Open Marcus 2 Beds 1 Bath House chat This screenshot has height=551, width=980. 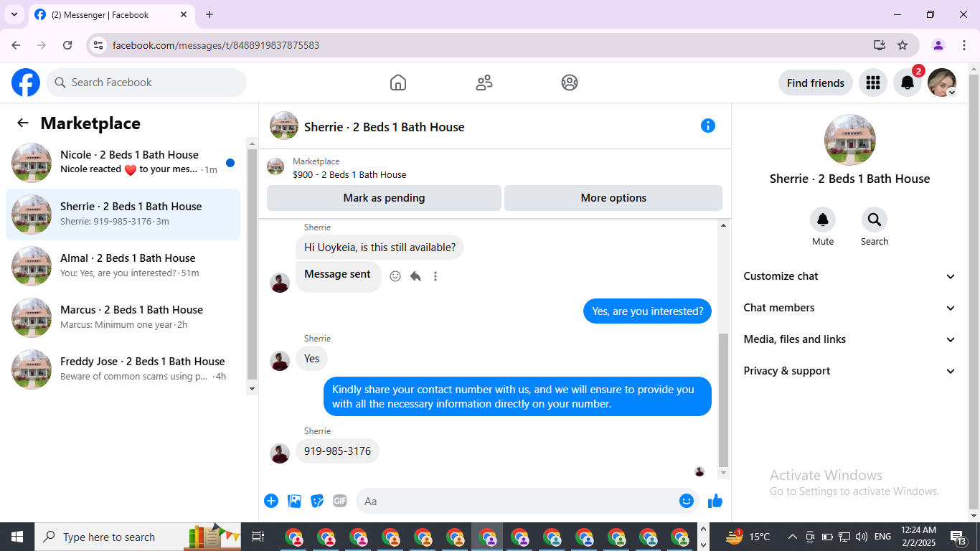pyautogui.click(x=123, y=318)
